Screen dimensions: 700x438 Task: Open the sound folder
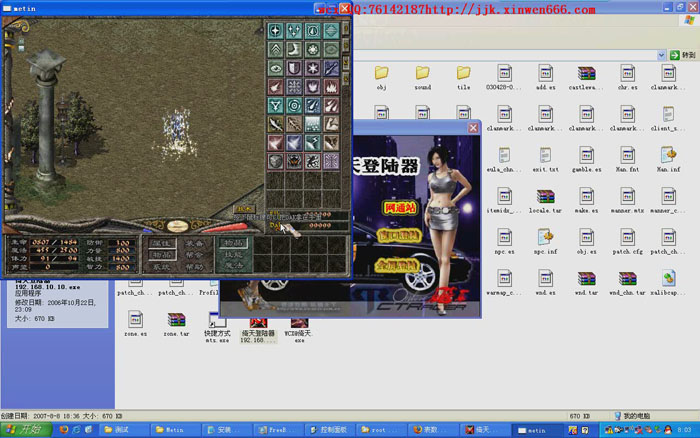(422, 74)
